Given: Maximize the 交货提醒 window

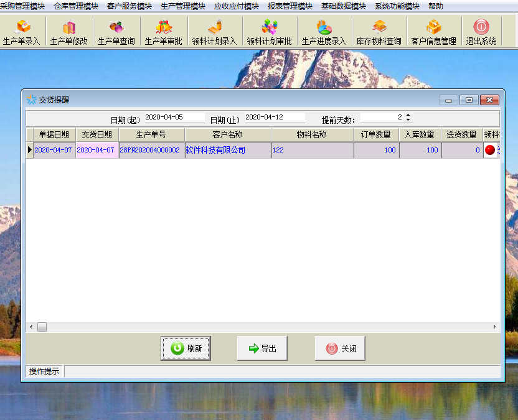Looking at the screenshot, I should point(469,100).
